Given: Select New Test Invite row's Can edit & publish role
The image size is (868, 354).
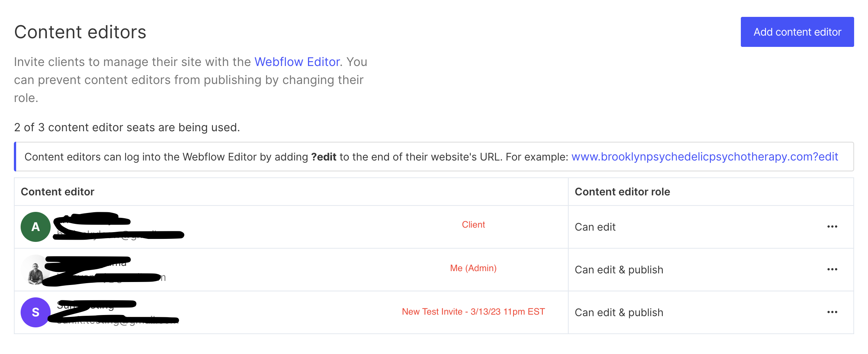Looking at the screenshot, I should pyautogui.click(x=619, y=313).
